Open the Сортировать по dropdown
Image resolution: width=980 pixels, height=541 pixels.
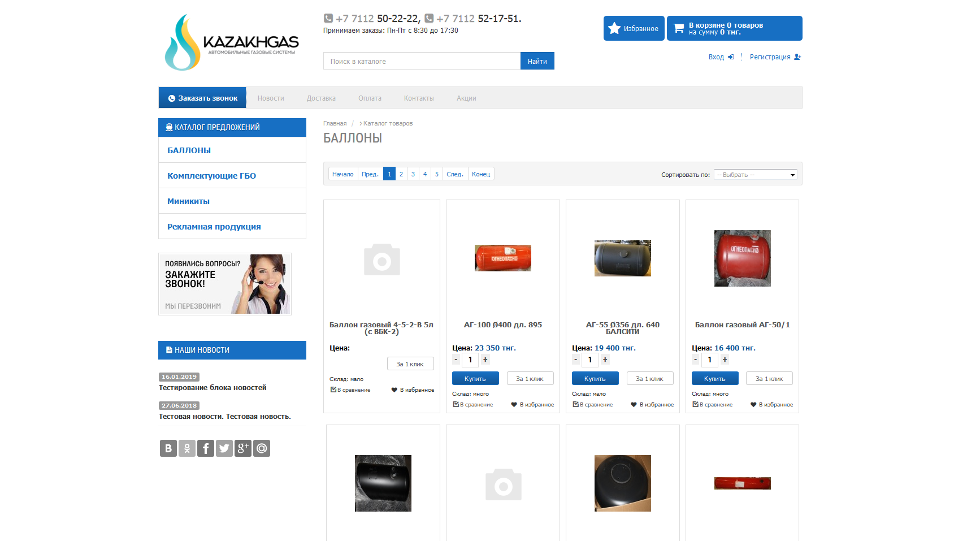tap(756, 175)
